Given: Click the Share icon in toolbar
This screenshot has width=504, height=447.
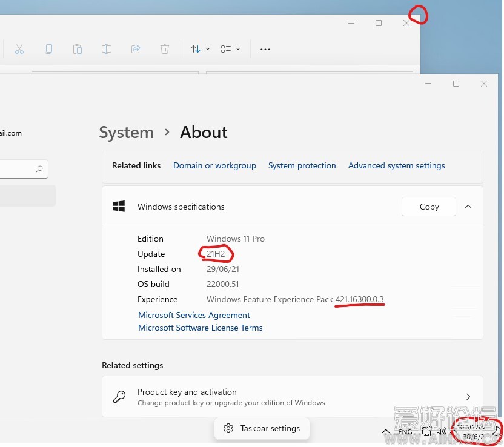Looking at the screenshot, I should click(136, 49).
